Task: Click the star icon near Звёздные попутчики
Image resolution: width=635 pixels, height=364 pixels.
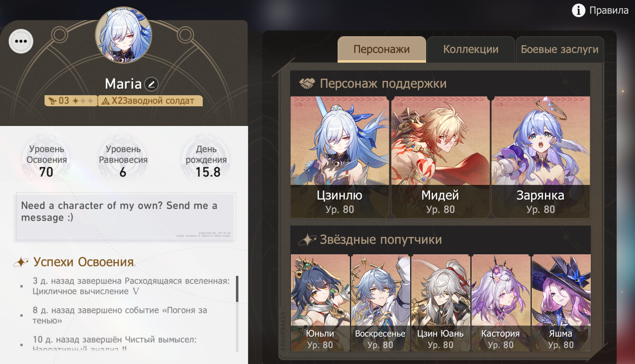Action: pyautogui.click(x=307, y=240)
